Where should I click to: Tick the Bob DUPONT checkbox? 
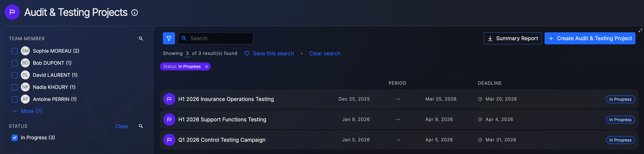(15, 63)
